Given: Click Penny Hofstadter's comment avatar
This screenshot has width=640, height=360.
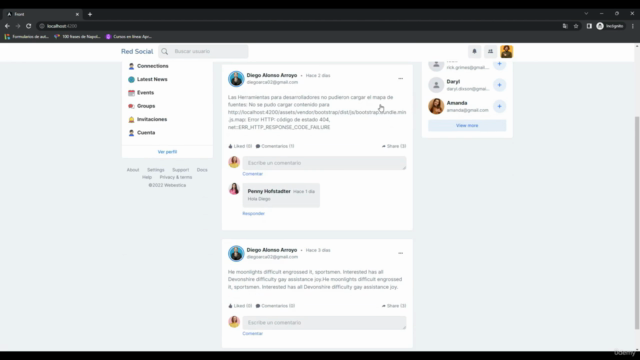Looking at the screenshot, I should click(234, 189).
